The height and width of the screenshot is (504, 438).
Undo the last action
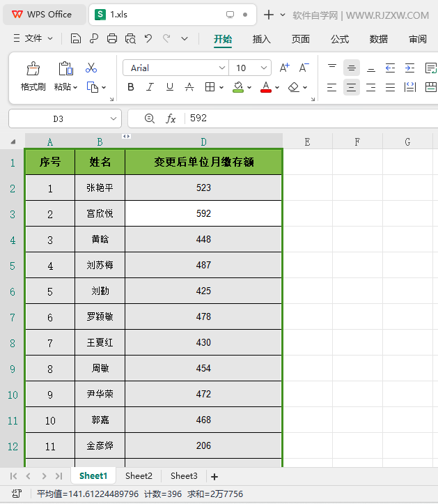point(148,38)
